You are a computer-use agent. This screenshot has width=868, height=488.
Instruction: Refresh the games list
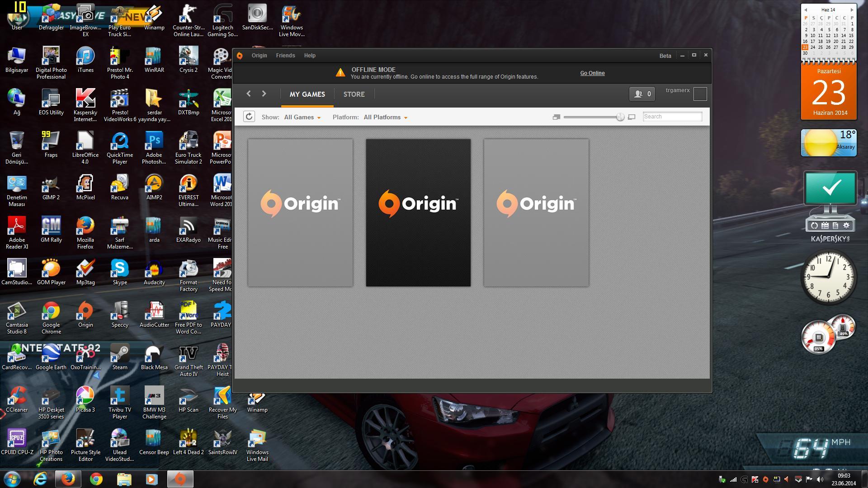(249, 117)
